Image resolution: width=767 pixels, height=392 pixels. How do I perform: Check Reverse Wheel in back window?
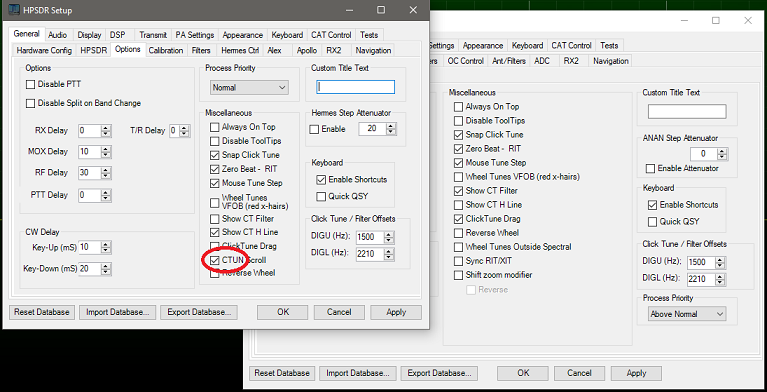[458, 233]
